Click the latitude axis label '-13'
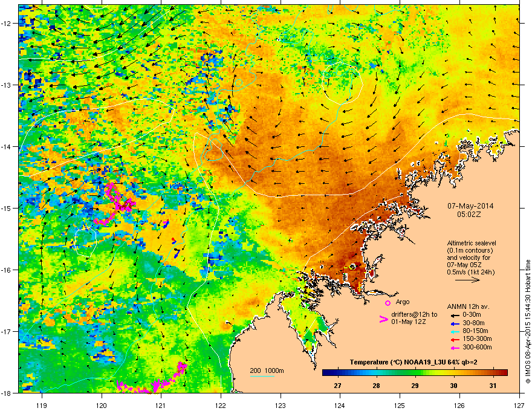The height and width of the screenshot is (411, 532). click(x=7, y=85)
